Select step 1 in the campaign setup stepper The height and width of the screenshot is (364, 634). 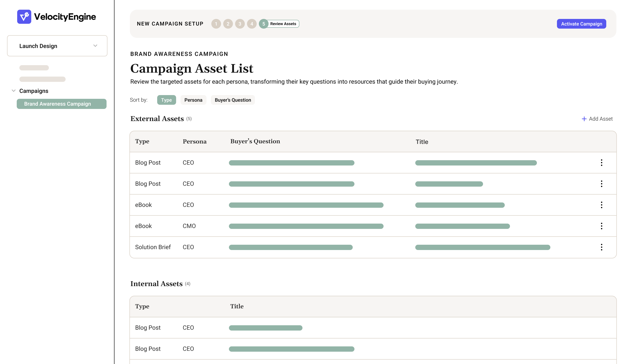click(x=216, y=24)
